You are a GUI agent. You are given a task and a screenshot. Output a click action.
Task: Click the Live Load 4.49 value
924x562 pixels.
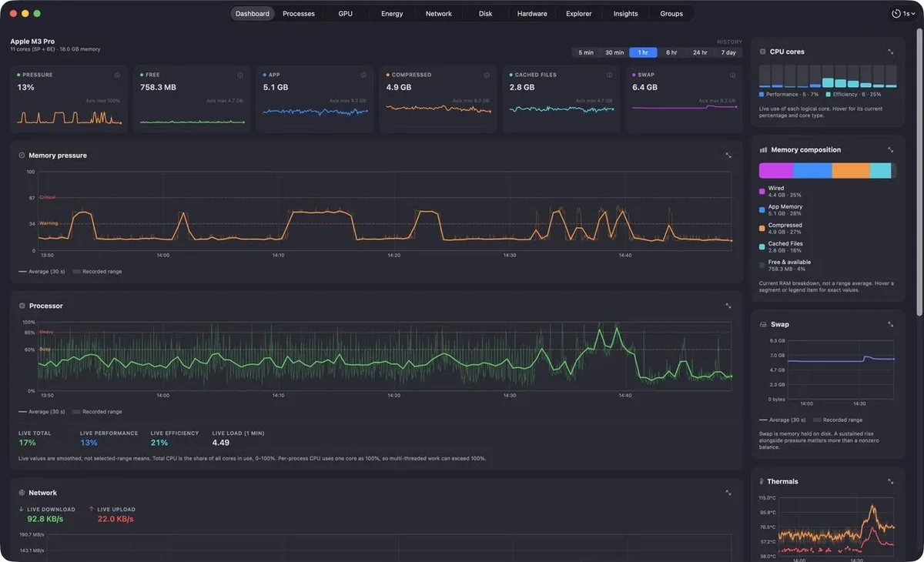(221, 443)
